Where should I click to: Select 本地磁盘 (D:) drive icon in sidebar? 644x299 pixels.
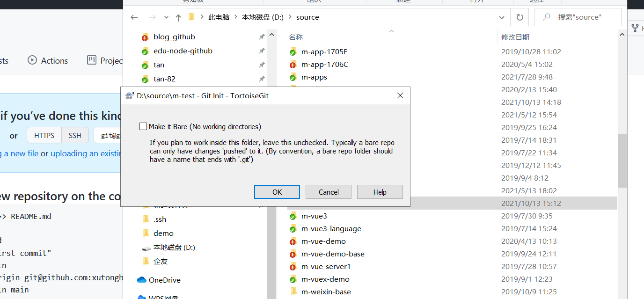click(x=146, y=248)
